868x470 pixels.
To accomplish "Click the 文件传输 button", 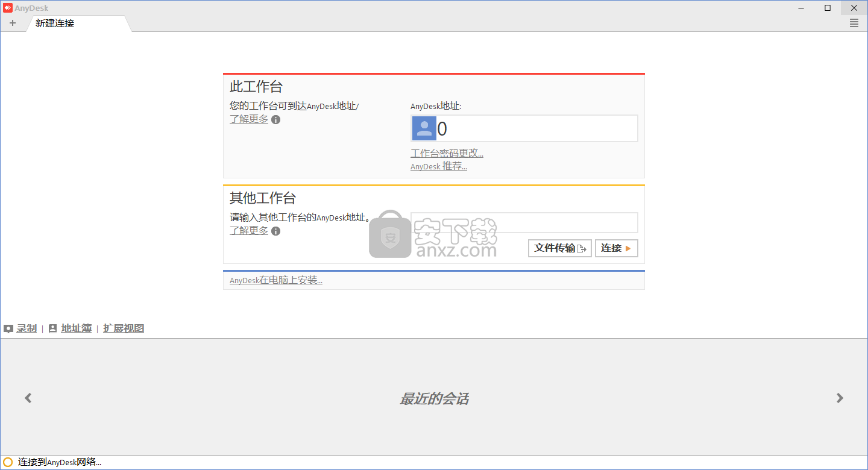I will pyautogui.click(x=560, y=248).
